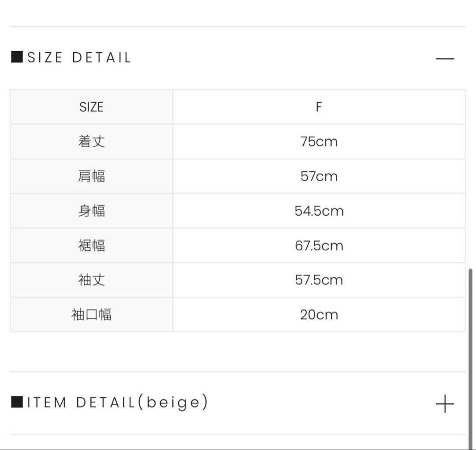Click the 75cm length value

(319, 141)
